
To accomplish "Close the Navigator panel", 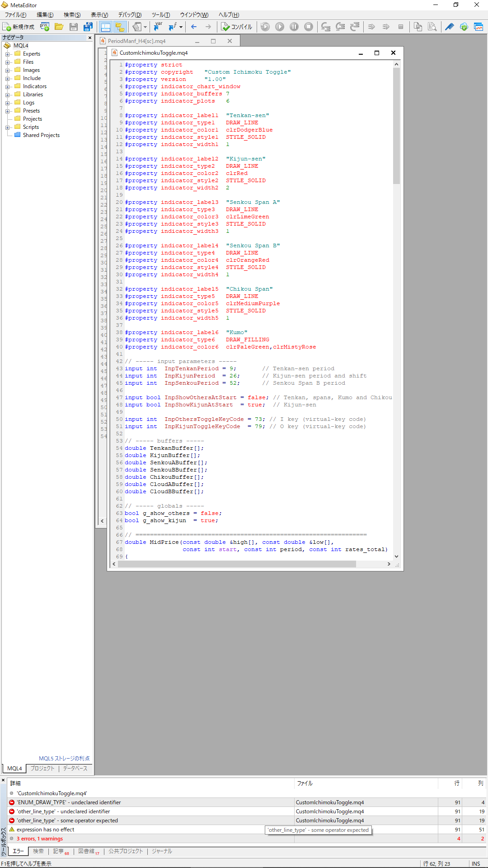I will click(x=89, y=38).
